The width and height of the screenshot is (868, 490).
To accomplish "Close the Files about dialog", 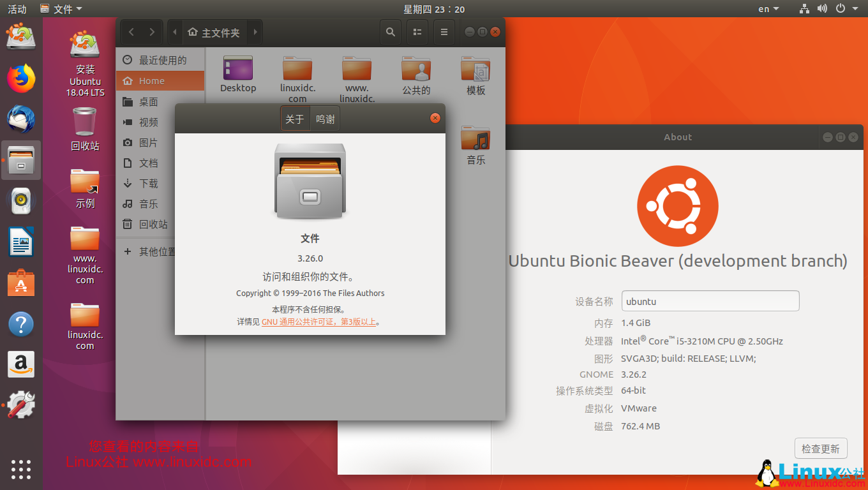I will tap(435, 118).
